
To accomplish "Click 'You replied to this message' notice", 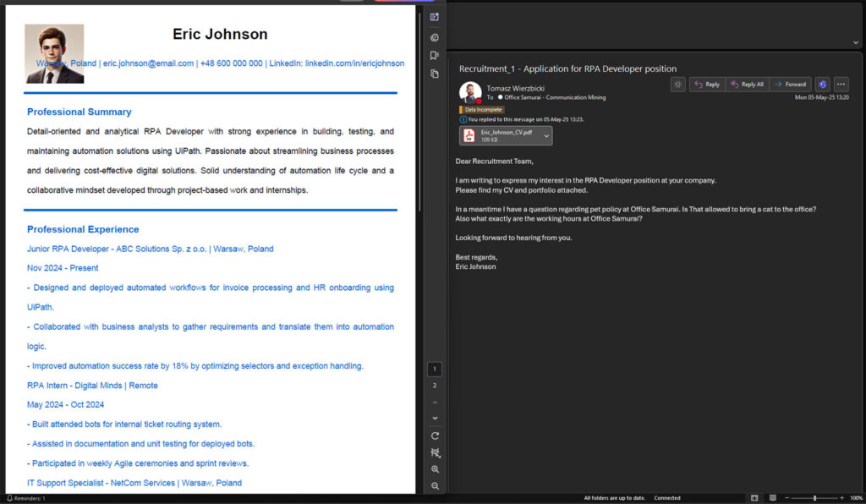I will tap(525, 119).
